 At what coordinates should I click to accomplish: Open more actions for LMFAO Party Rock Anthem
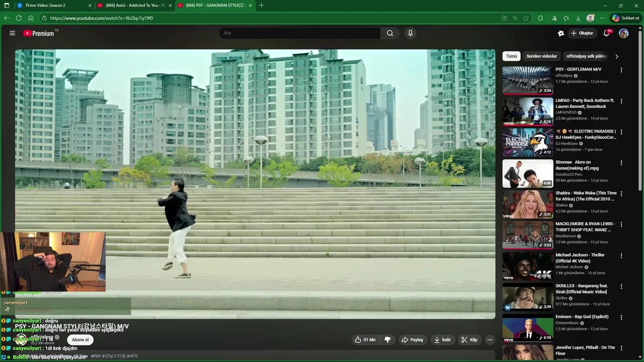point(621,101)
